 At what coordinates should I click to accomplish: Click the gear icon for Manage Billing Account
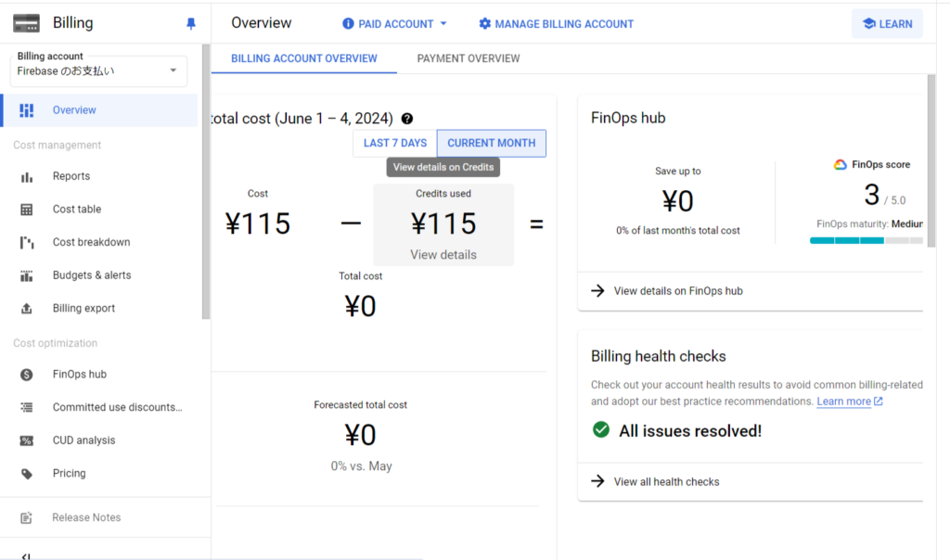click(484, 23)
